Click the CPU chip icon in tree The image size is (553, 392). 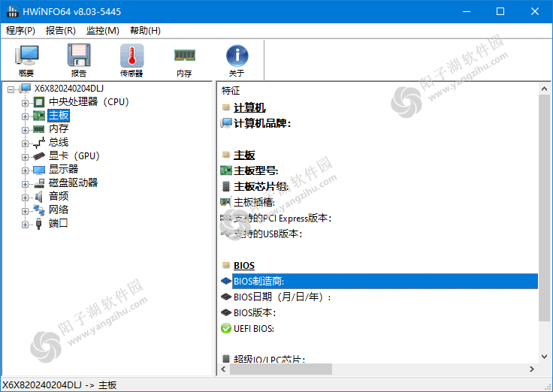click(x=39, y=102)
